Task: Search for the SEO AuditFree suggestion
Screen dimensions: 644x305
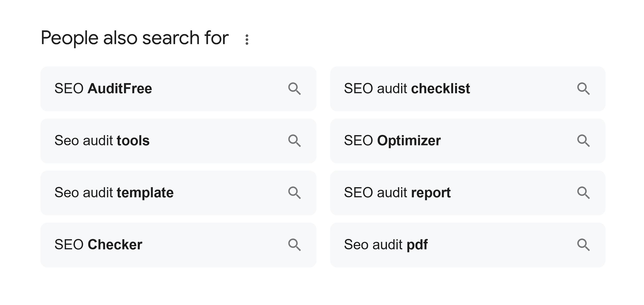Action: tap(103, 89)
